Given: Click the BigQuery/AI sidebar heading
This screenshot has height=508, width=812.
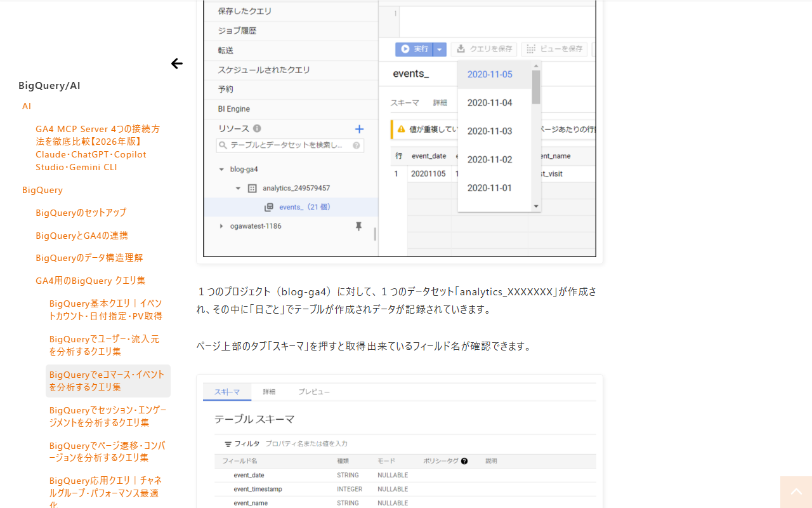Looking at the screenshot, I should pyautogui.click(x=49, y=86).
